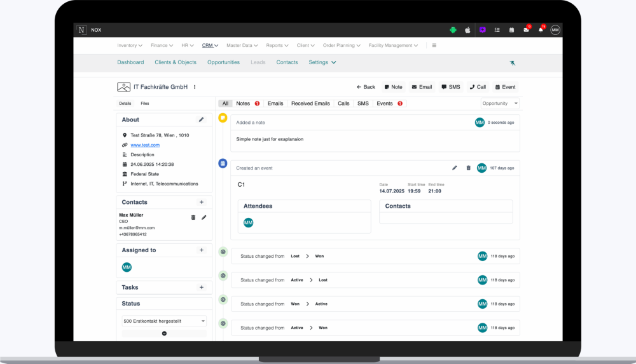Image resolution: width=636 pixels, height=364 pixels.
Task: Open the Opportunity filter dropdown
Action: [500, 104]
